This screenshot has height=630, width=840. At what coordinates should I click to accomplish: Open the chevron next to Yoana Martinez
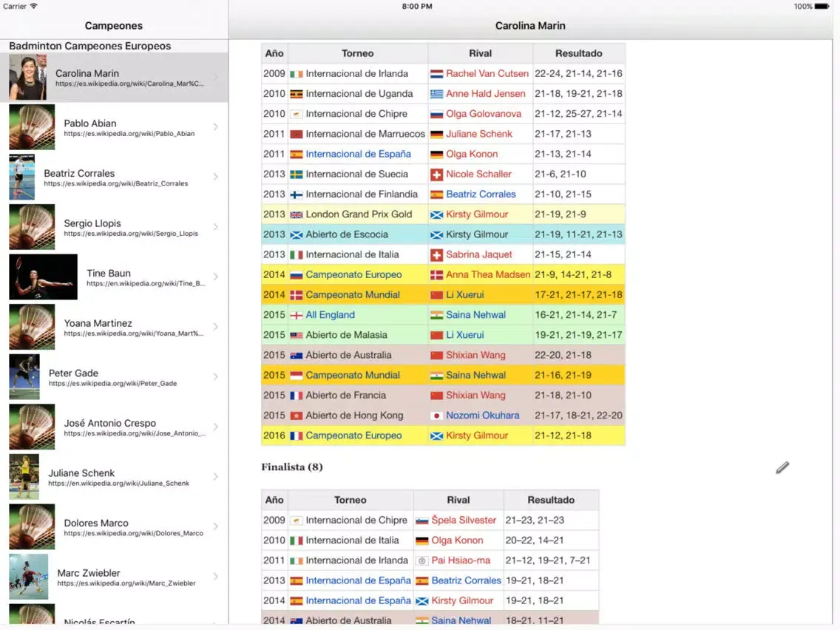pyautogui.click(x=215, y=327)
